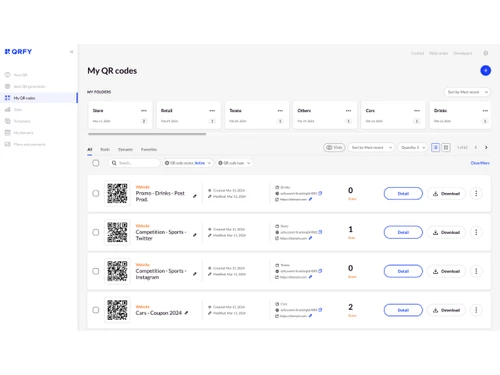Open more options for Promo - Drinks row
This screenshot has width=500, height=375.
coord(476,193)
